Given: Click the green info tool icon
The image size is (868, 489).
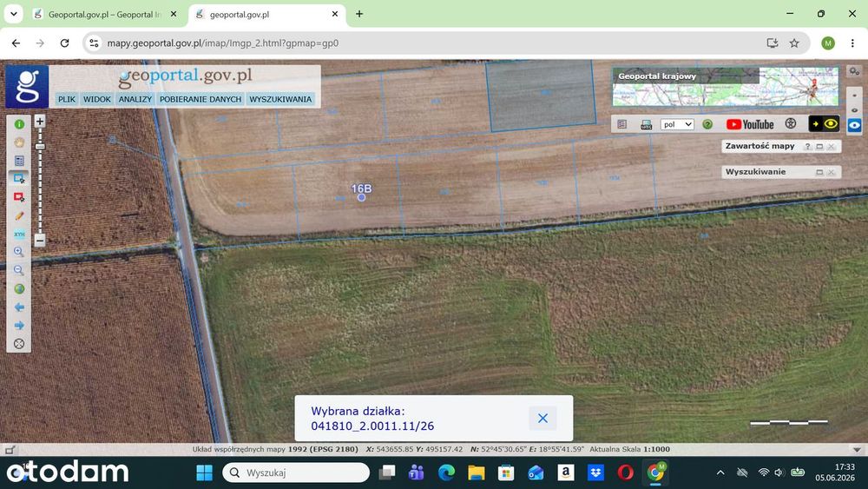Looking at the screenshot, I should pos(19,124).
